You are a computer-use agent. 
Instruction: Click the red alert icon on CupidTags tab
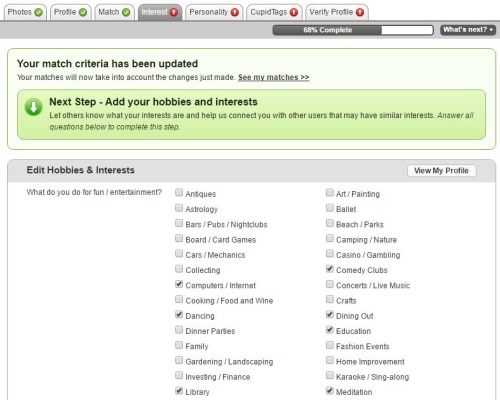click(294, 12)
